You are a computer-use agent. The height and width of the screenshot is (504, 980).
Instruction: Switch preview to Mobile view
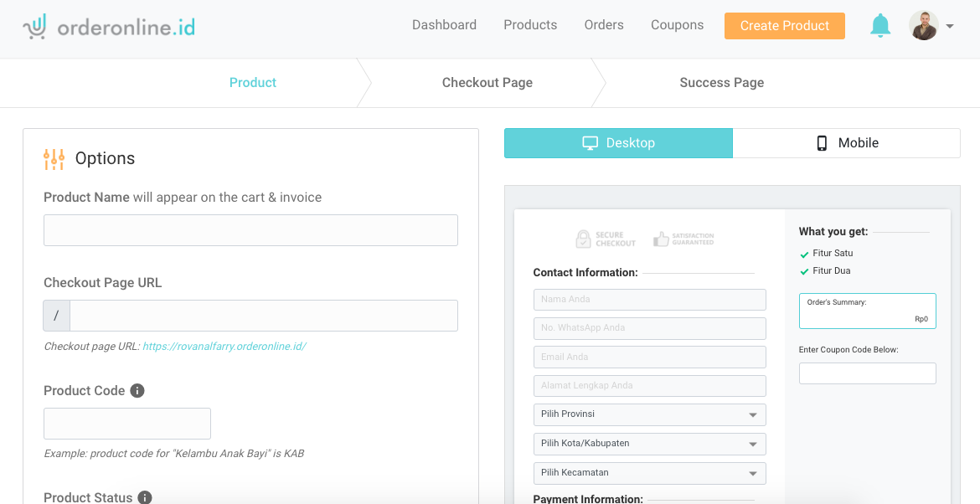click(846, 143)
